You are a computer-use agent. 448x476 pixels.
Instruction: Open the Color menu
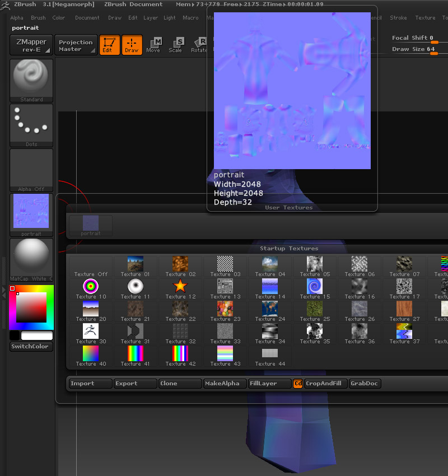click(59, 18)
